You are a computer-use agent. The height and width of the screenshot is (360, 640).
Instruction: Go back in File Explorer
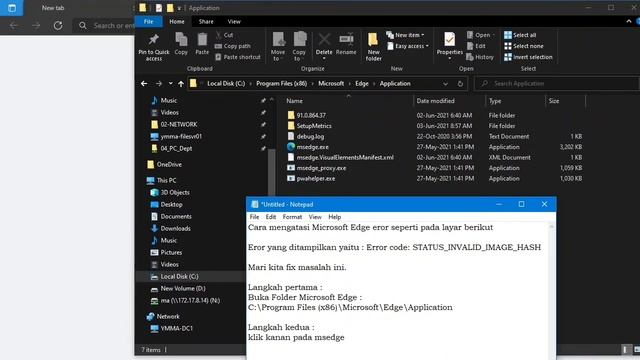pos(144,84)
